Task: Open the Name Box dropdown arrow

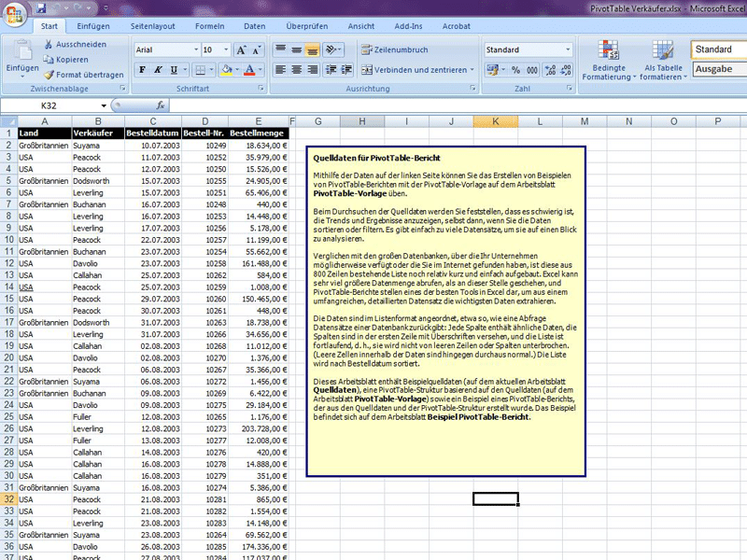Action: click(x=104, y=105)
